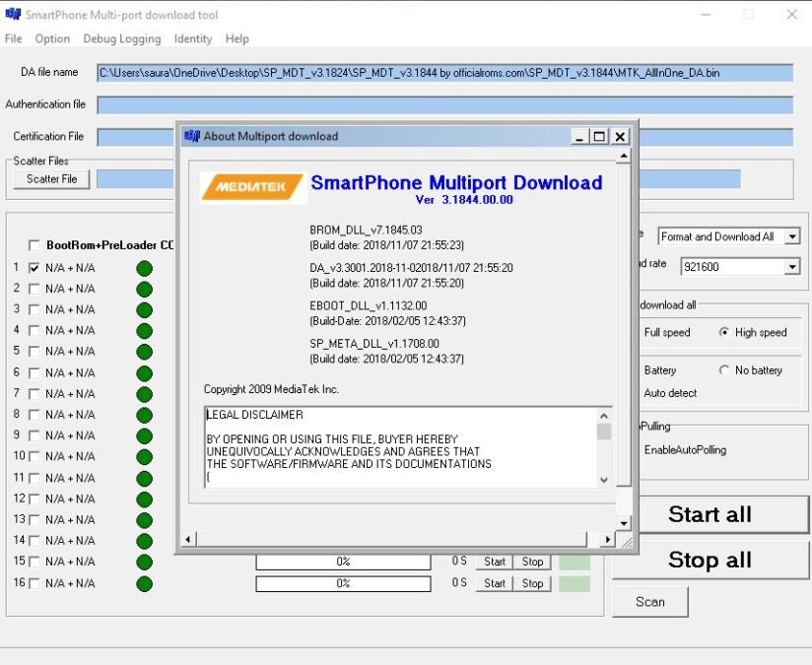Click the About Multiport download dialog icon

click(191, 136)
